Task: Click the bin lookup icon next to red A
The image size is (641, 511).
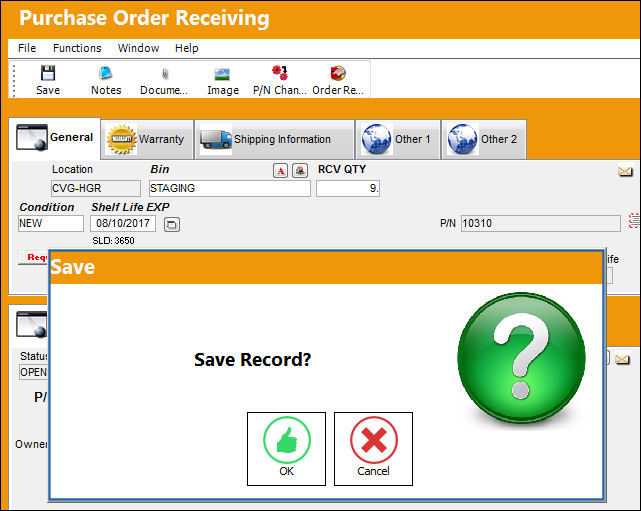Action: coord(300,171)
